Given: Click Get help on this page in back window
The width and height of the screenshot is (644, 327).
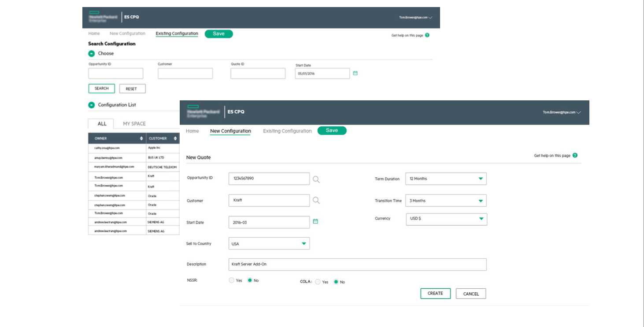Looking at the screenshot, I should pos(407,36).
